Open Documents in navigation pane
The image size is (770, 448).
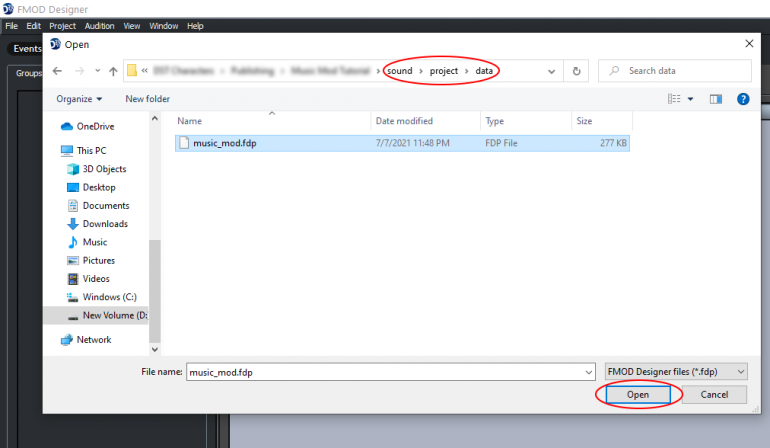[x=98, y=205]
